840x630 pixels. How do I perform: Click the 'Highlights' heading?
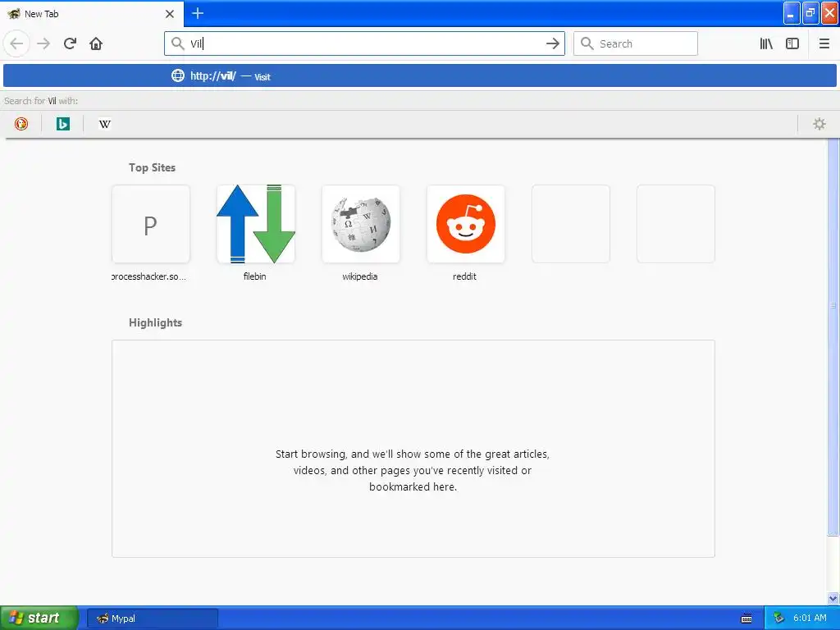click(x=155, y=322)
